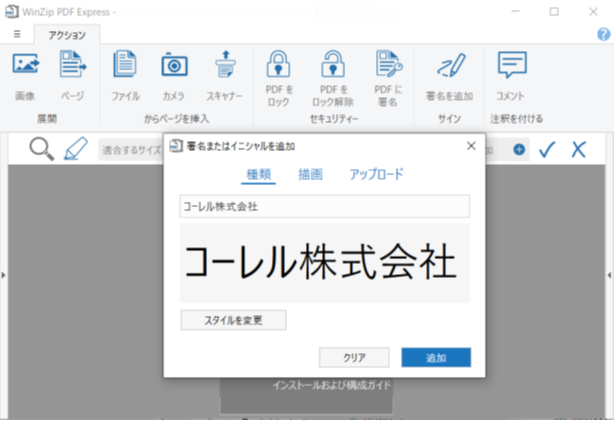The width and height of the screenshot is (615, 421).
Task: Click the コメント annotation icon
Action: coord(512,65)
